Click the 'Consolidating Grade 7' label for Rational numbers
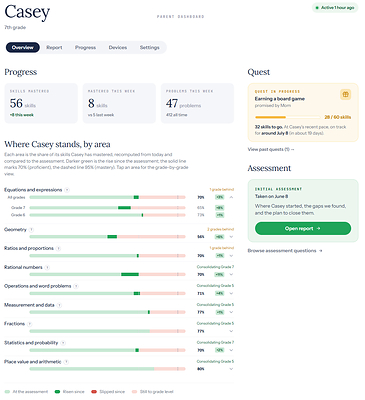The height and width of the screenshot is (400, 365). pyautogui.click(x=215, y=267)
